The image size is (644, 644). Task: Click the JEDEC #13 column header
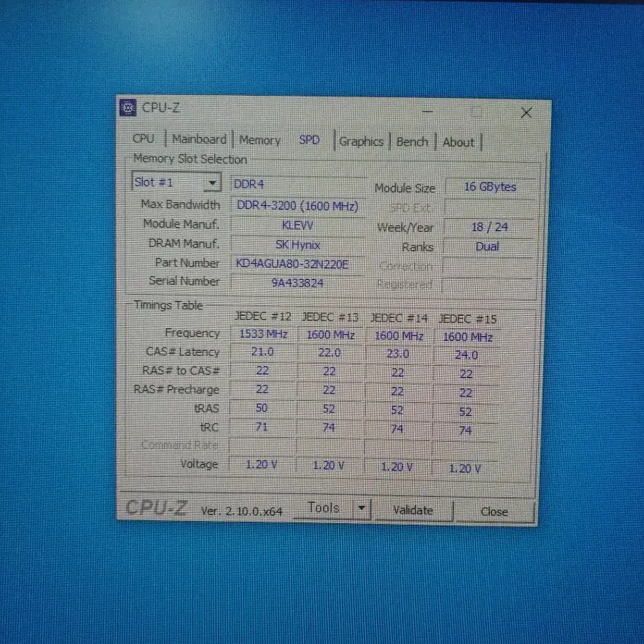click(x=330, y=317)
